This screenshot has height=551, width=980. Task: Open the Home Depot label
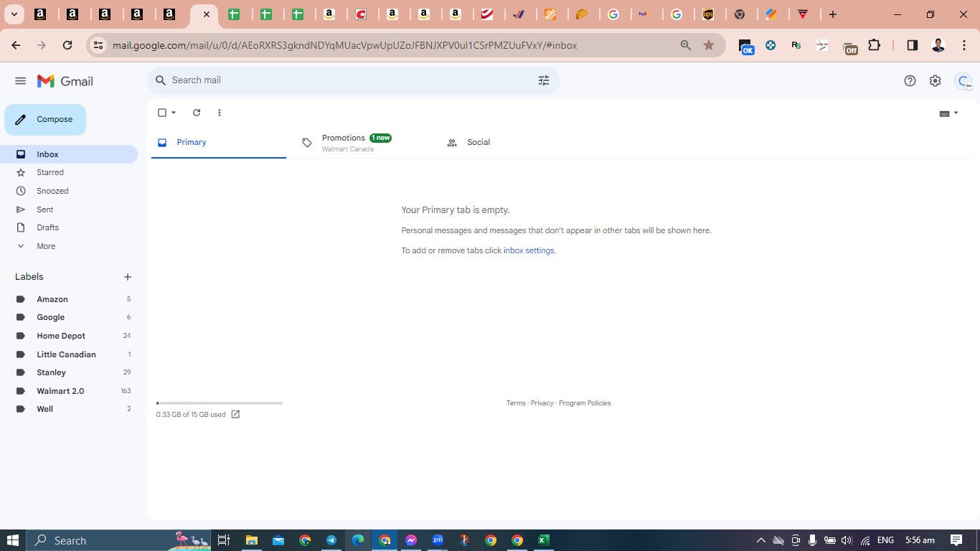coord(69,336)
